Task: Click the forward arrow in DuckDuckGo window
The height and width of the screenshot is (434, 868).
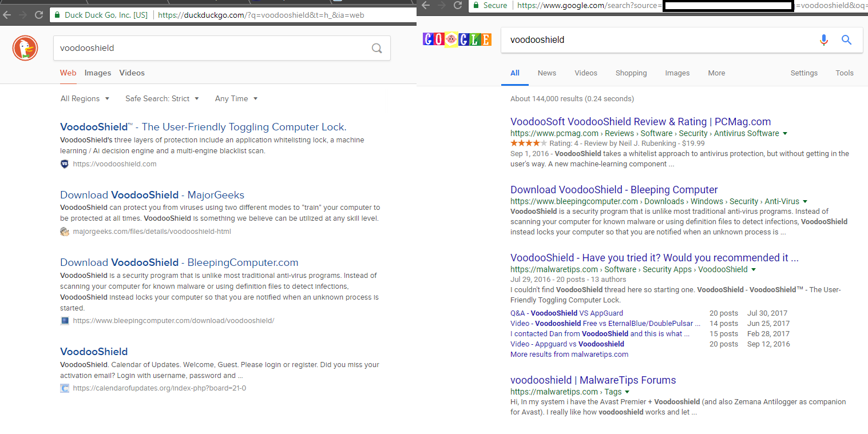Action: (23, 15)
